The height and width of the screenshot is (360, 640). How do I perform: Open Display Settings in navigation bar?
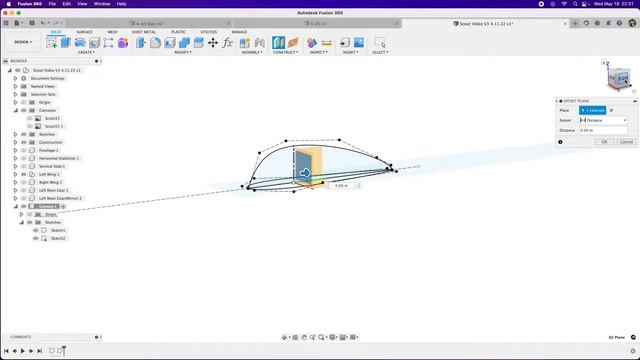(333, 337)
